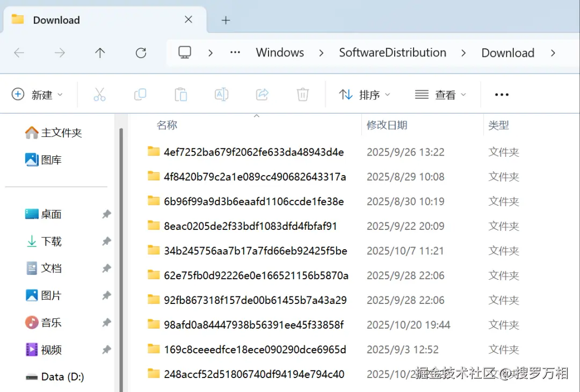Open the 查看 (View) dropdown
The width and height of the screenshot is (580, 392).
click(x=440, y=95)
